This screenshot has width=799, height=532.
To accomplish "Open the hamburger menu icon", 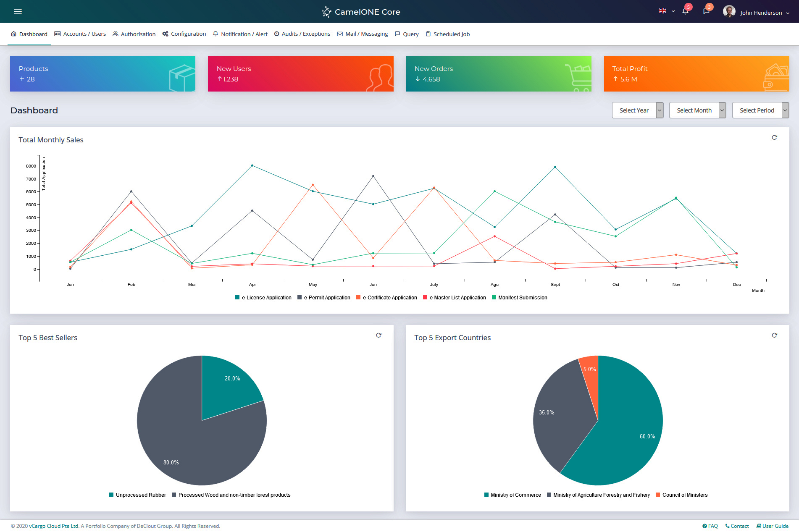I will (18, 11).
